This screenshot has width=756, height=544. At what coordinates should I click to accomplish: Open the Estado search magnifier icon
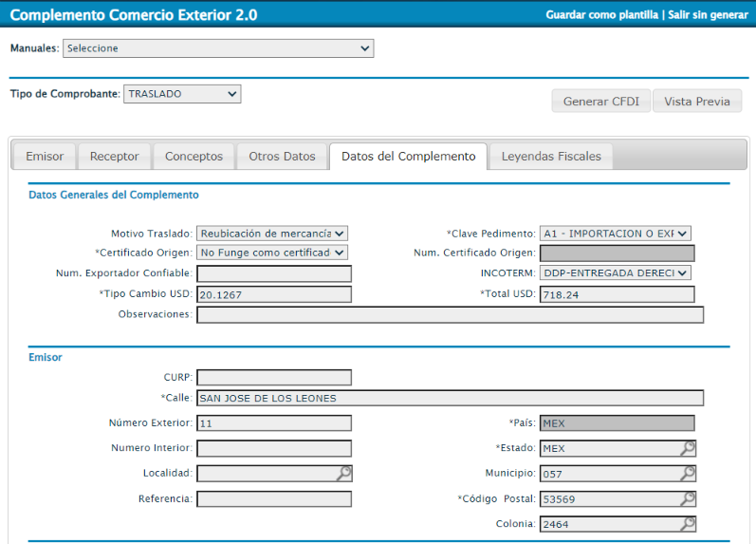pos(688,448)
